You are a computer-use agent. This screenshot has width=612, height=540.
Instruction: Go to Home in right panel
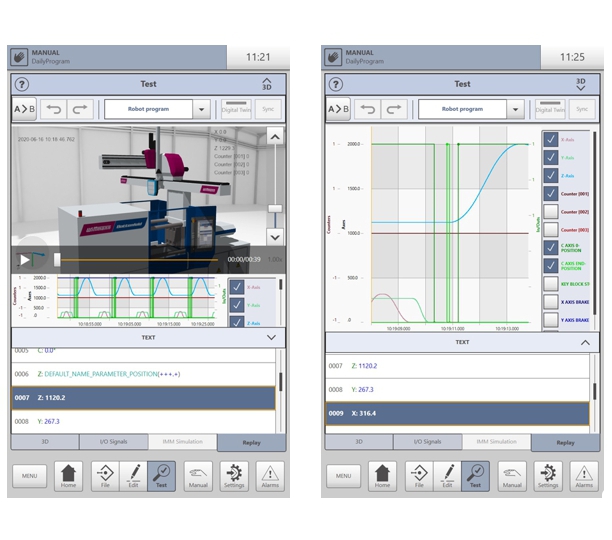[382, 476]
